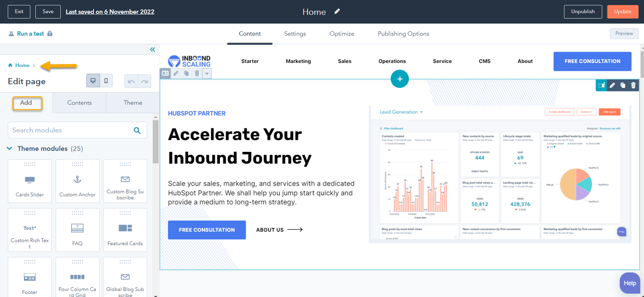Click the undo arrow button

tap(131, 81)
